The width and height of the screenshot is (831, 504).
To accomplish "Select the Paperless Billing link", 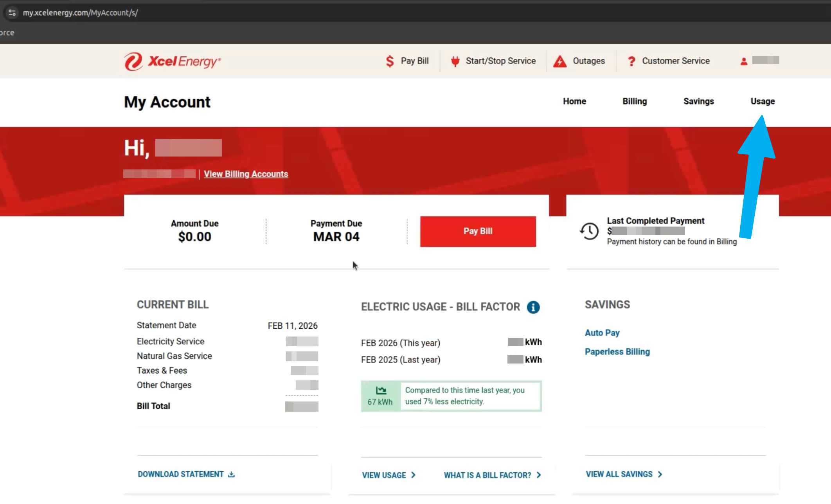I will pos(617,352).
